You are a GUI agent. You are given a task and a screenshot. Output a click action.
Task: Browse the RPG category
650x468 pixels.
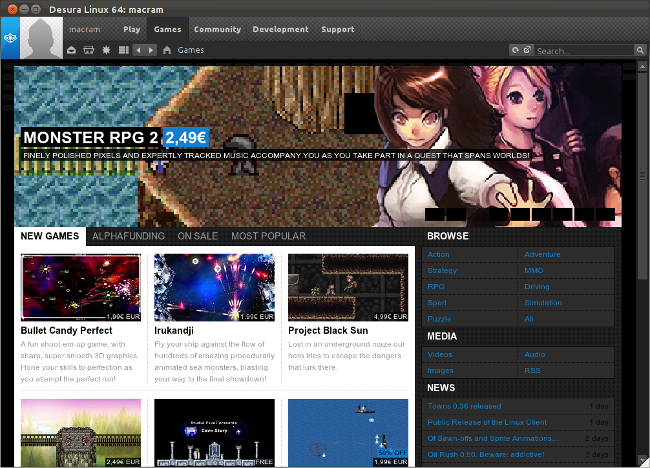[436, 287]
